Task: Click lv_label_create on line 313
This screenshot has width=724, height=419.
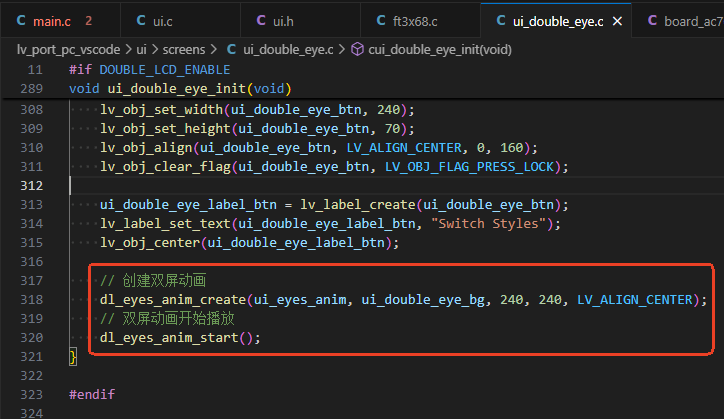Action: click(358, 204)
